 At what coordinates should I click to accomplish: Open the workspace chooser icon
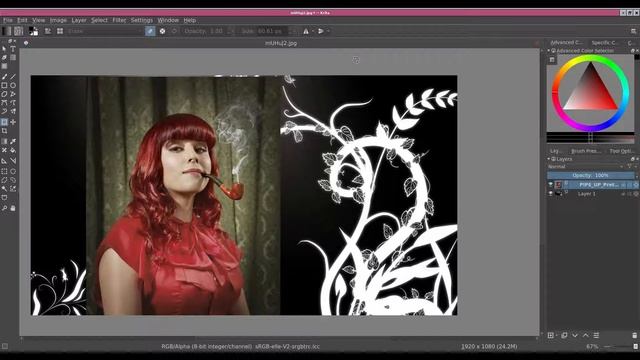pos(633,31)
